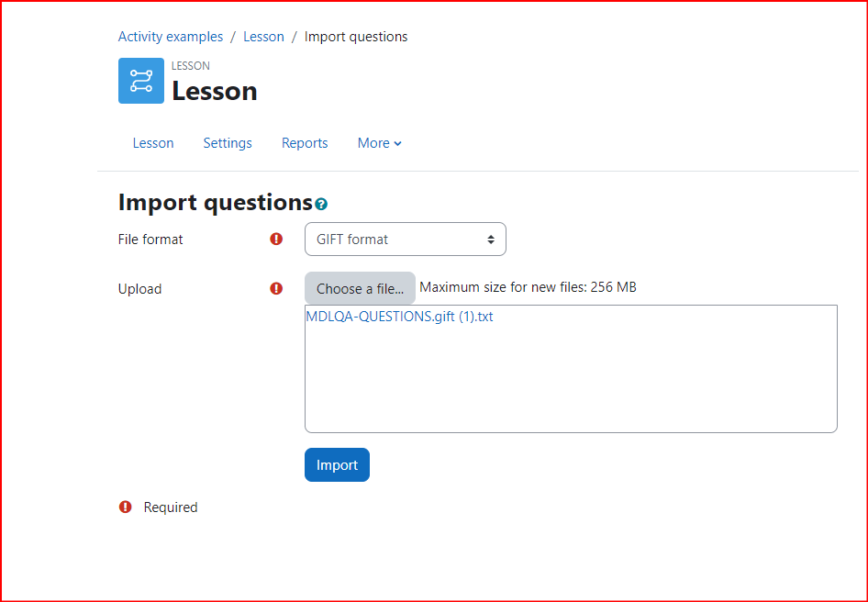Go to the Reports tab
Viewport: 868px width, 602px height.
point(305,143)
